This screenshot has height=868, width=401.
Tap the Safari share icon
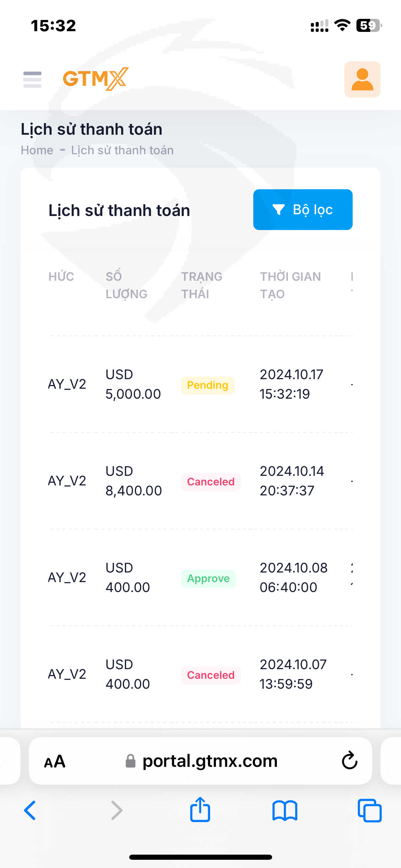click(x=200, y=810)
